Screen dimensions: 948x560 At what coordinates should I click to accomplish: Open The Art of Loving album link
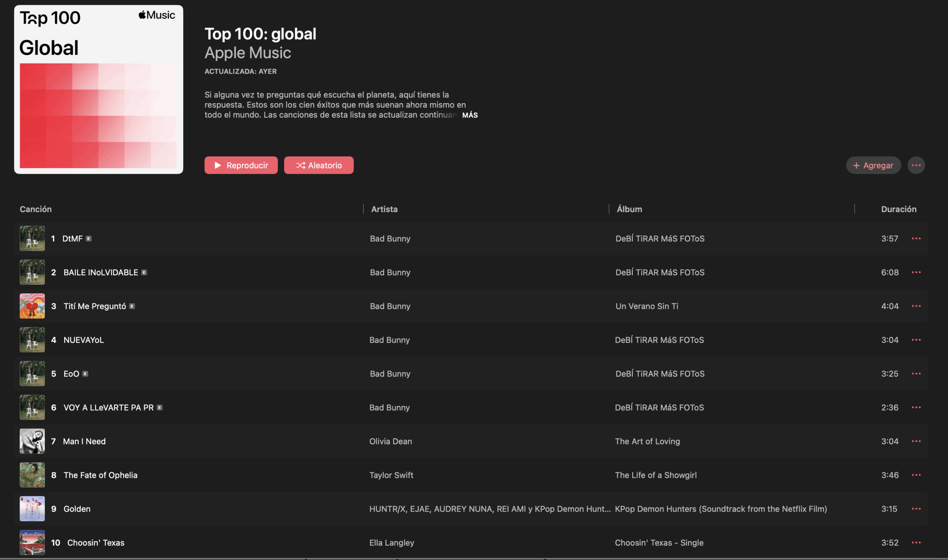pyautogui.click(x=647, y=441)
